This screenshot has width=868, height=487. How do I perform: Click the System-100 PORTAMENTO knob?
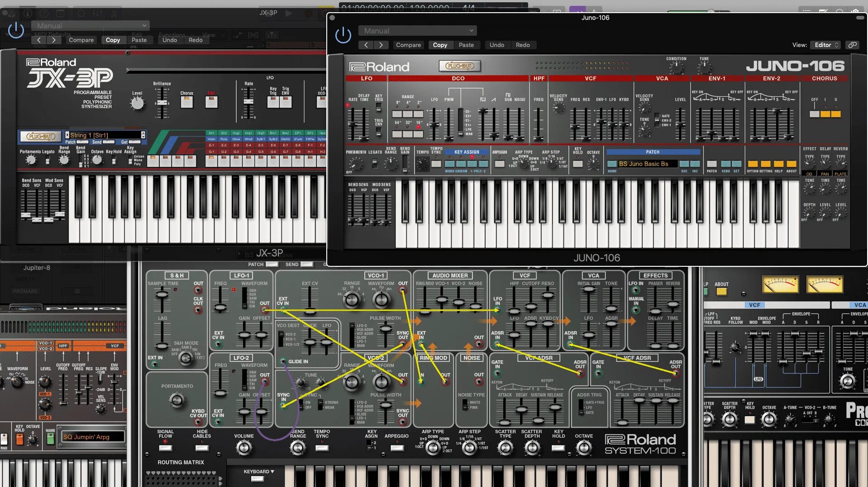click(x=176, y=400)
